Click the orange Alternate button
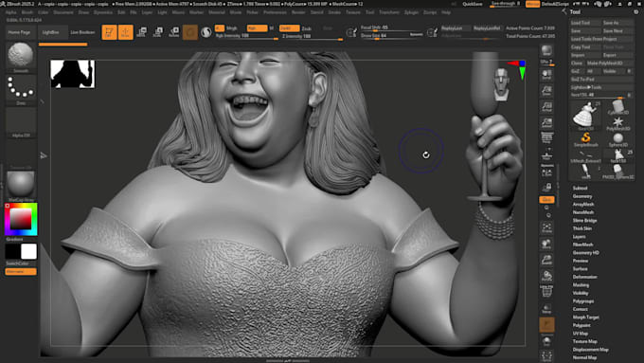Screen dimensions: 644x363 (21, 271)
